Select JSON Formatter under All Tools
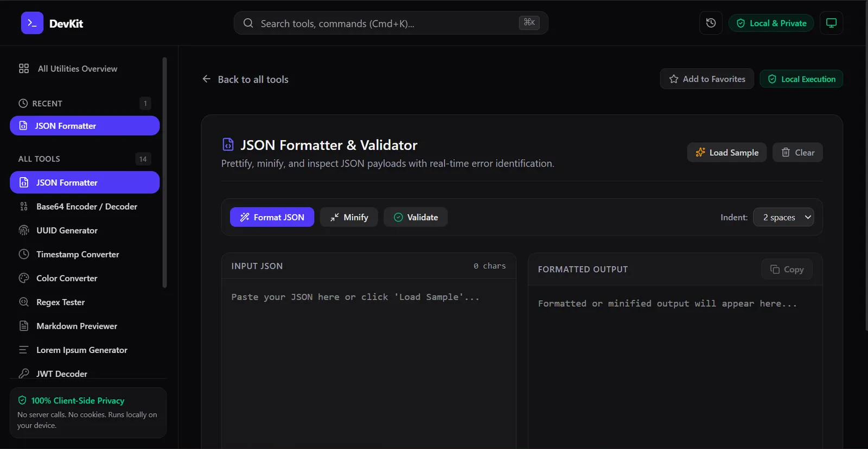868x449 pixels. [85, 182]
